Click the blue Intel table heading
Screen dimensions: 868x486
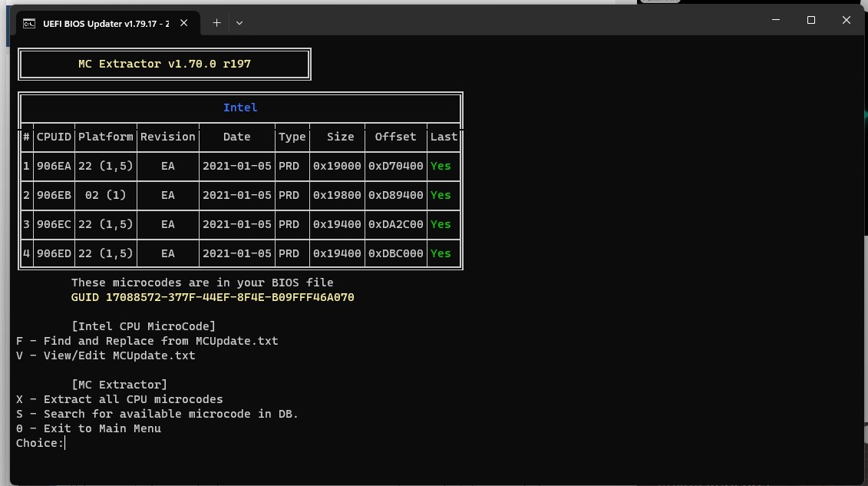(240, 107)
